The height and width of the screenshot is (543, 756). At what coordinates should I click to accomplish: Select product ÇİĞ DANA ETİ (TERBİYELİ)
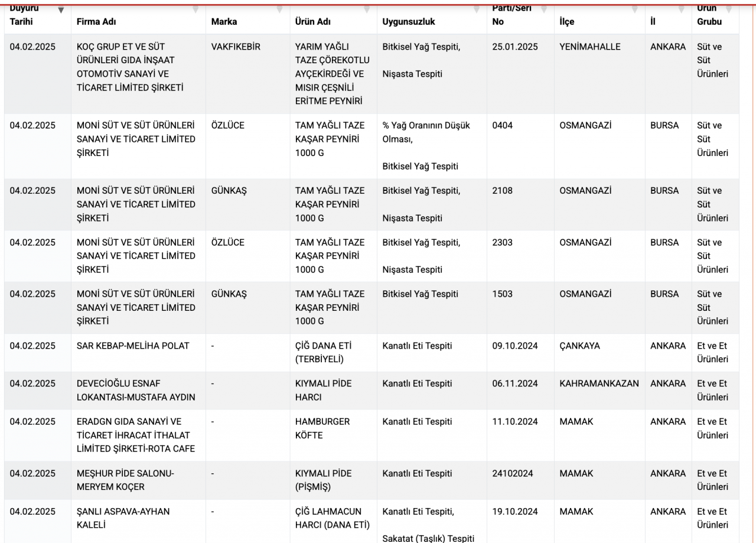click(324, 352)
